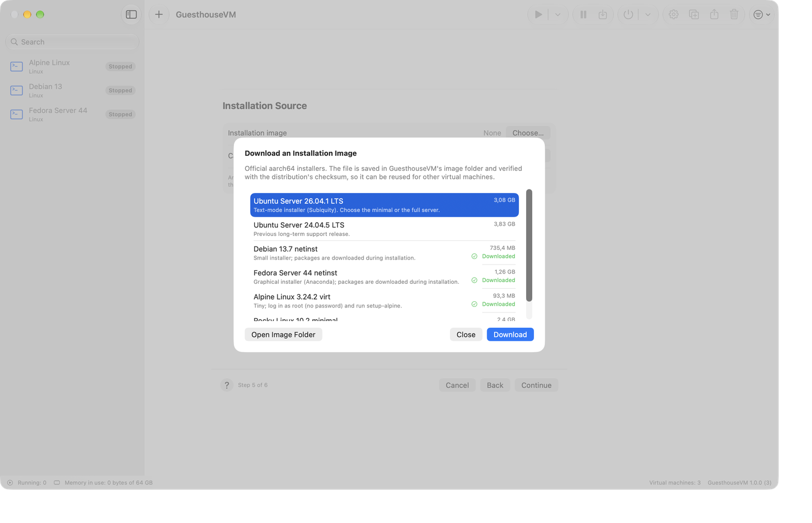The width and height of the screenshot is (812, 523).
Task: Click the share toolbar icon
Action: pos(714,15)
